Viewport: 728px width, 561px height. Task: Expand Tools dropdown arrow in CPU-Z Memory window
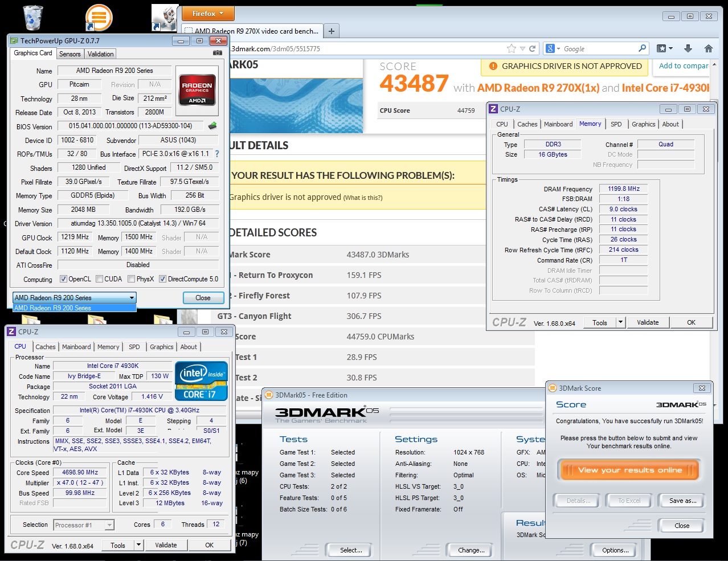point(620,322)
